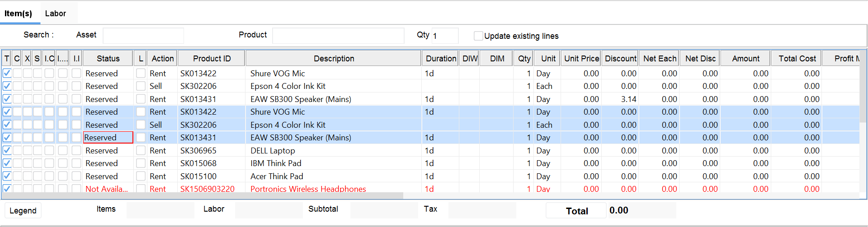This screenshot has width=868, height=227.
Task: Open the Item(s) tab
Action: pyautogui.click(x=19, y=14)
